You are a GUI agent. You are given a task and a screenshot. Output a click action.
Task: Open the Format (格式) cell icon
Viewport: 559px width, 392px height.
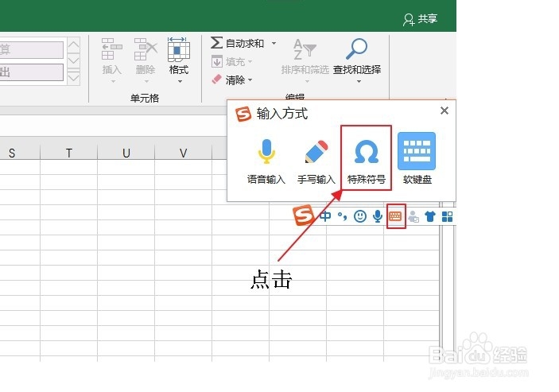point(178,49)
